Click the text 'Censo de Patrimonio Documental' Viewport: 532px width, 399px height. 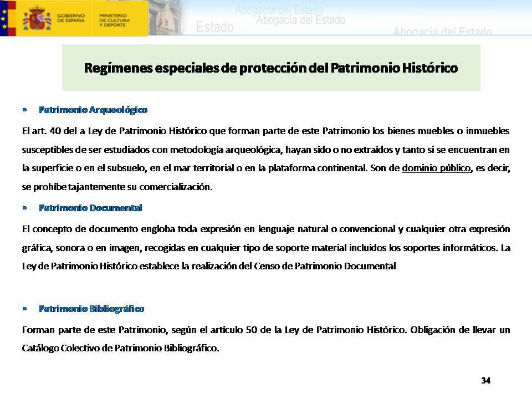click(325, 266)
